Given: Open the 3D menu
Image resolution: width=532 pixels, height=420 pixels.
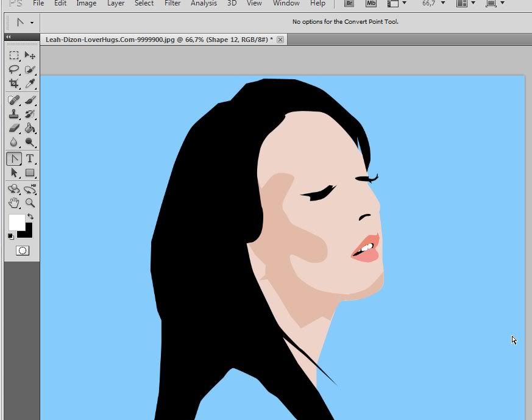Looking at the screenshot, I should 232,4.
